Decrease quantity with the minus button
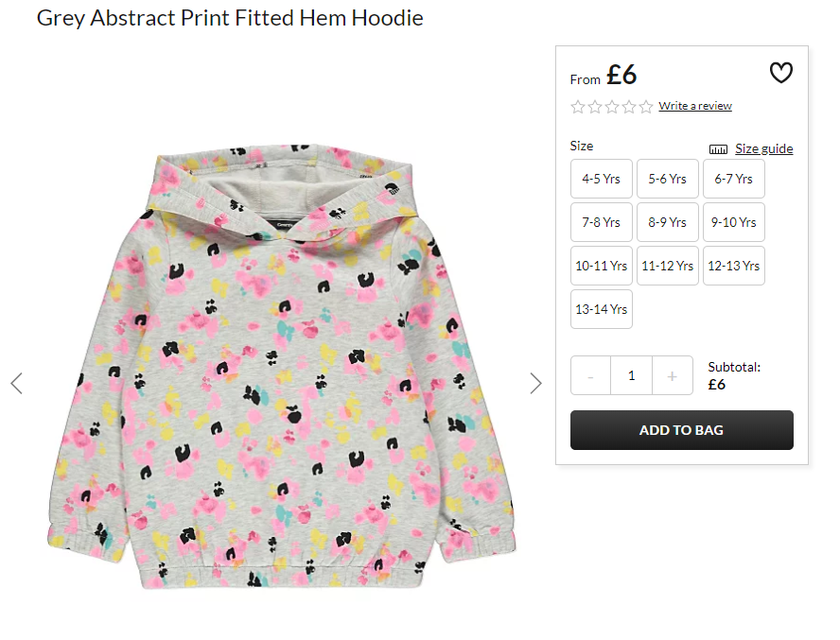This screenshot has width=840, height=640. [590, 376]
